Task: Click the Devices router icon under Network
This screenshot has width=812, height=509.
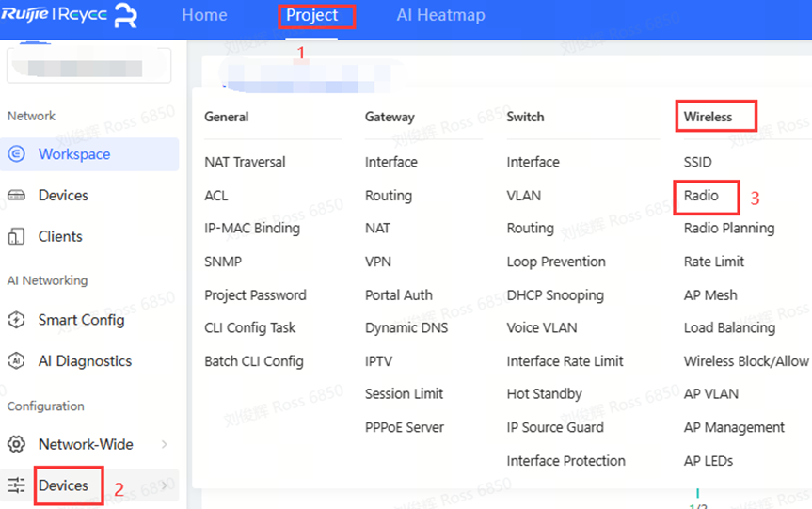Action: (16, 196)
